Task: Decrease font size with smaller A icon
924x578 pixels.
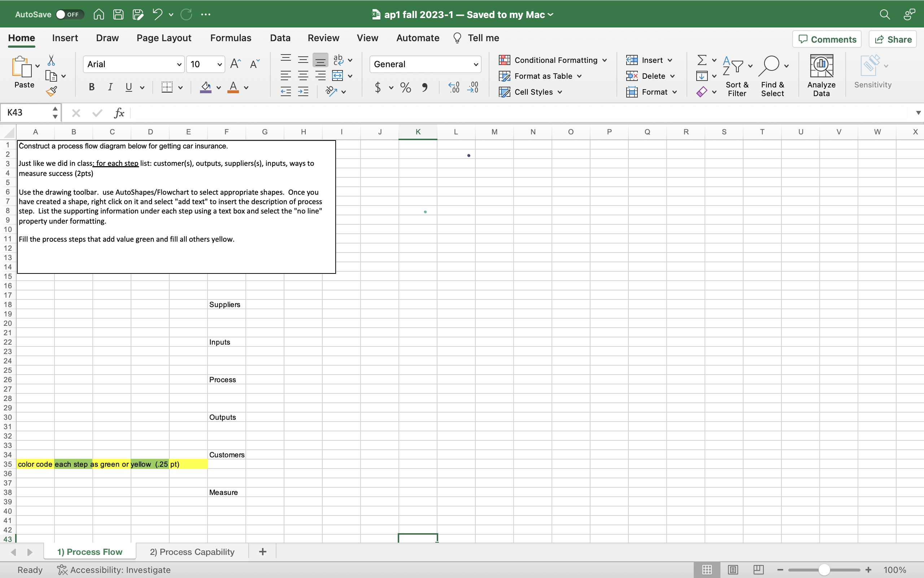Action: (x=255, y=64)
